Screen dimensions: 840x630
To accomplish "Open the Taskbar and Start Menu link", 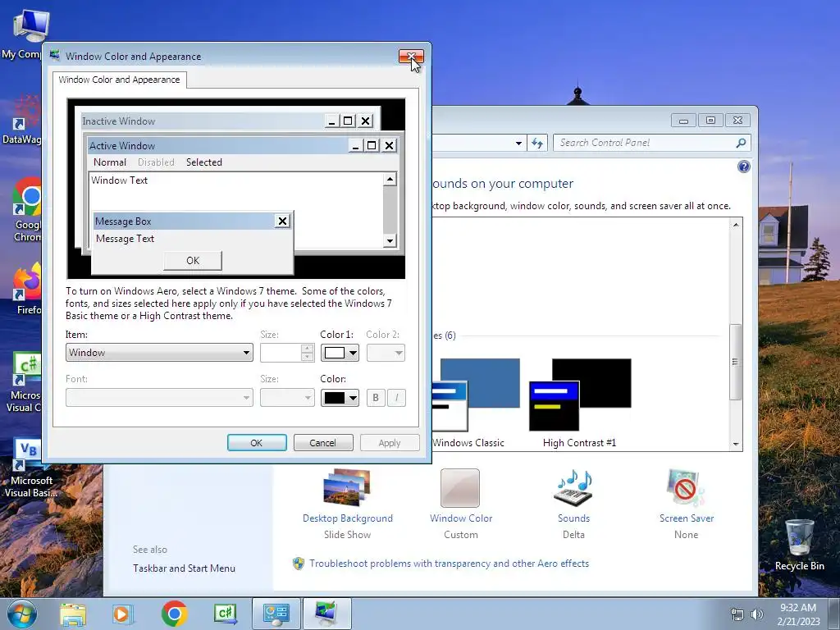I will pos(184,568).
